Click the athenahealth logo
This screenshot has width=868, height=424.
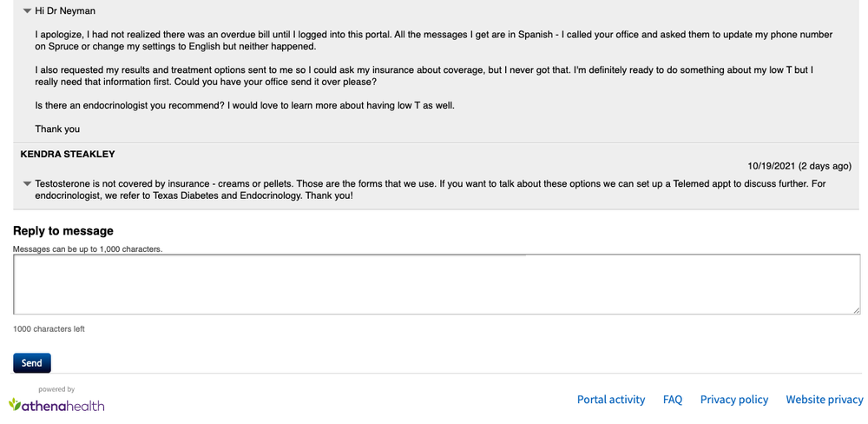tap(56, 405)
